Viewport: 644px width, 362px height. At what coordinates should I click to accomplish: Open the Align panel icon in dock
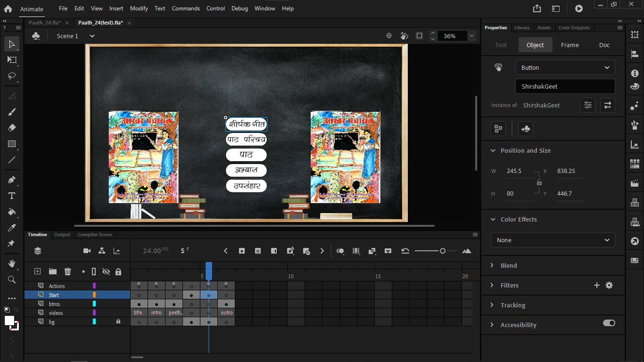pos(635,55)
